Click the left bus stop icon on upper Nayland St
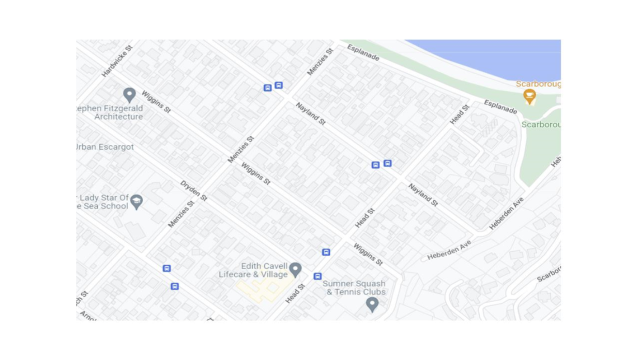 pyautogui.click(x=267, y=88)
